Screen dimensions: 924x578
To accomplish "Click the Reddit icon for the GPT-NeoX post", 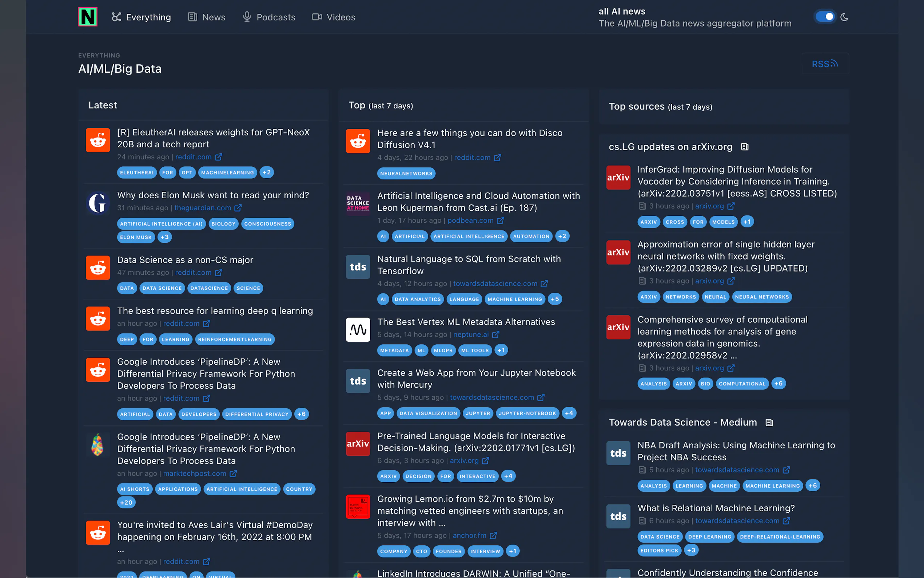I will coord(98,140).
